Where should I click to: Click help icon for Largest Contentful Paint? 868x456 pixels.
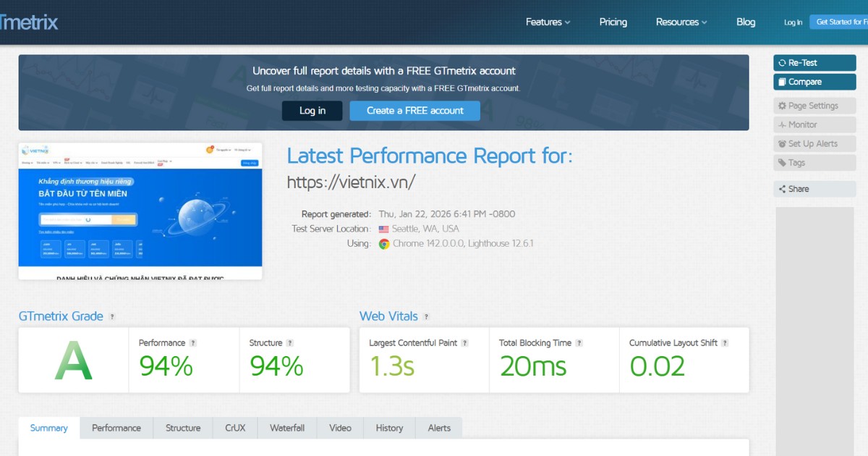point(465,343)
